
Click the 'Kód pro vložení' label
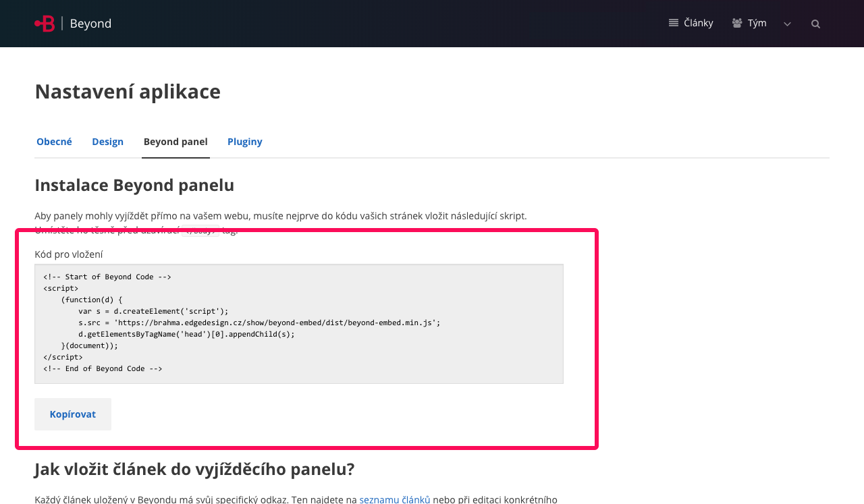tap(69, 254)
